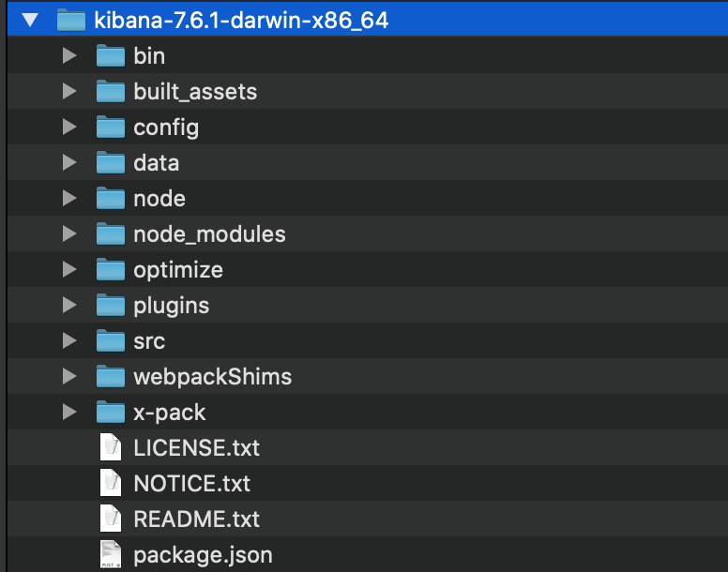Collapse the kibana-7.6.1-darwin-x86_64 folder
The image size is (728, 572).
30,21
